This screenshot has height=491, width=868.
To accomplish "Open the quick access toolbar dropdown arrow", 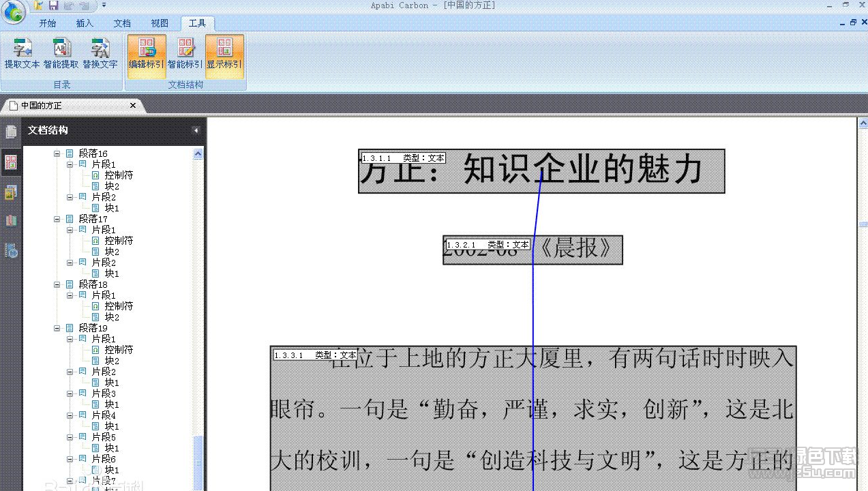I will pyautogui.click(x=104, y=5).
